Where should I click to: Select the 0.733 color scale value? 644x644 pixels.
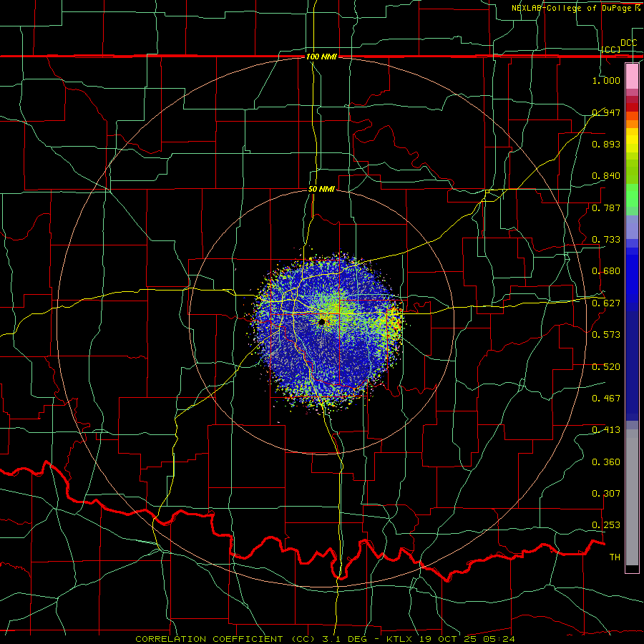click(606, 240)
